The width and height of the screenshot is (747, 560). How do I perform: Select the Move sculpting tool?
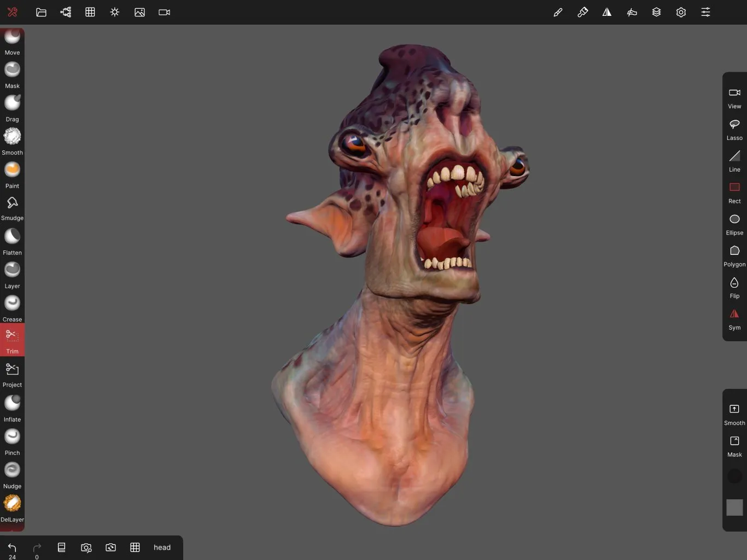[12, 41]
